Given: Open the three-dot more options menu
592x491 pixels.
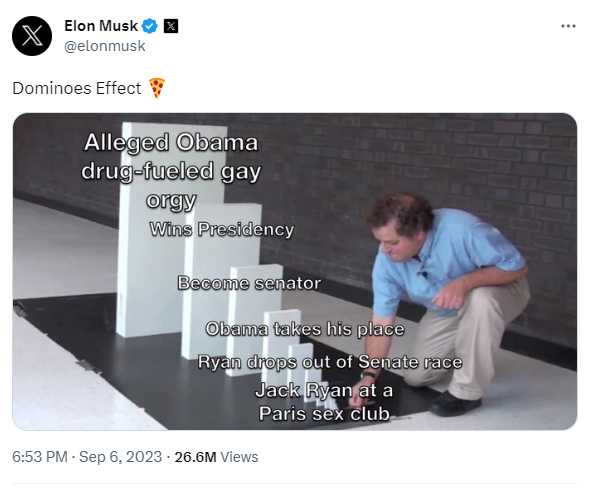Looking at the screenshot, I should 568,26.
